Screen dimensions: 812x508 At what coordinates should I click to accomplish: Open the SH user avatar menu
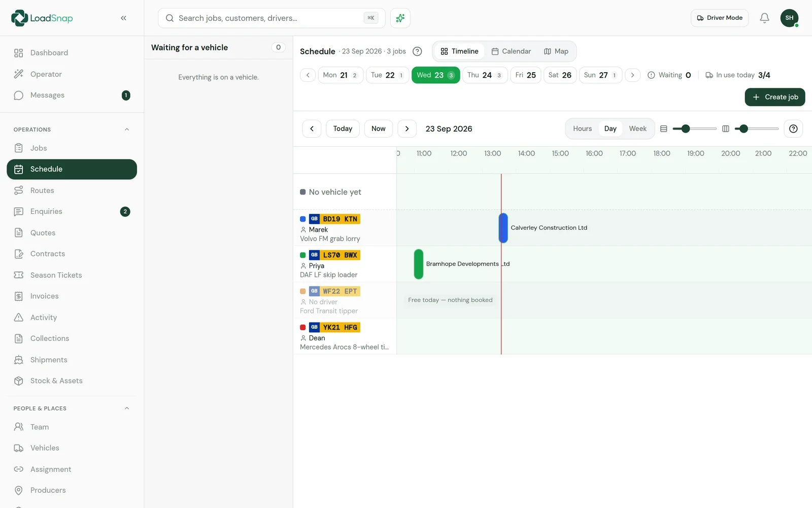(x=789, y=18)
